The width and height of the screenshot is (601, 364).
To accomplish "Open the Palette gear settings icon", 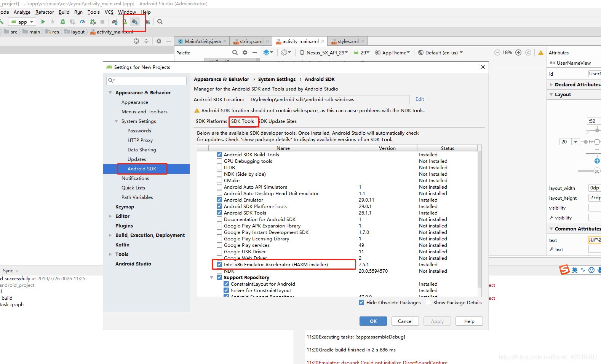I will (245, 52).
